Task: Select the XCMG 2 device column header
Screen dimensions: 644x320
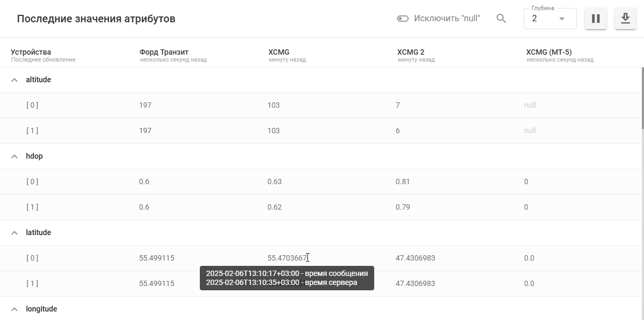Action: pos(411,52)
